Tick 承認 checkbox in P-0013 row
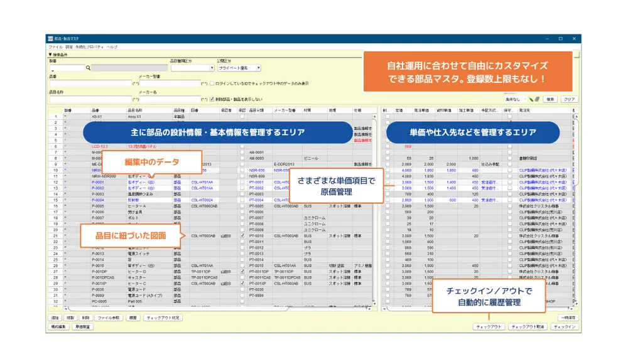 pos(242,254)
